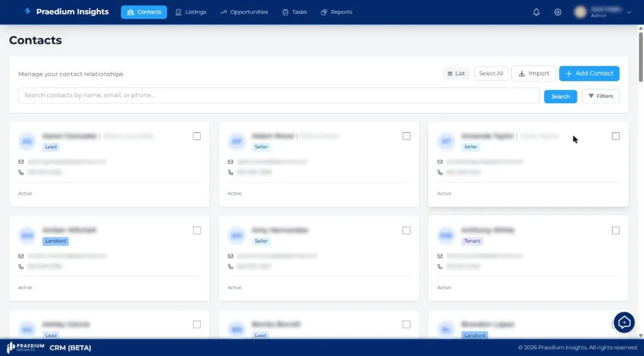644x356 pixels.
Task: Click the scrollbar down arrow
Action: tap(640, 335)
